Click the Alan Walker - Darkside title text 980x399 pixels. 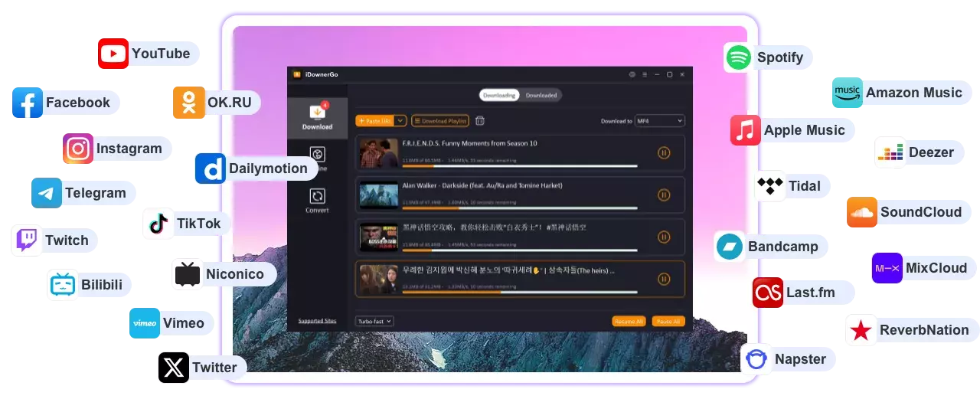tap(482, 185)
